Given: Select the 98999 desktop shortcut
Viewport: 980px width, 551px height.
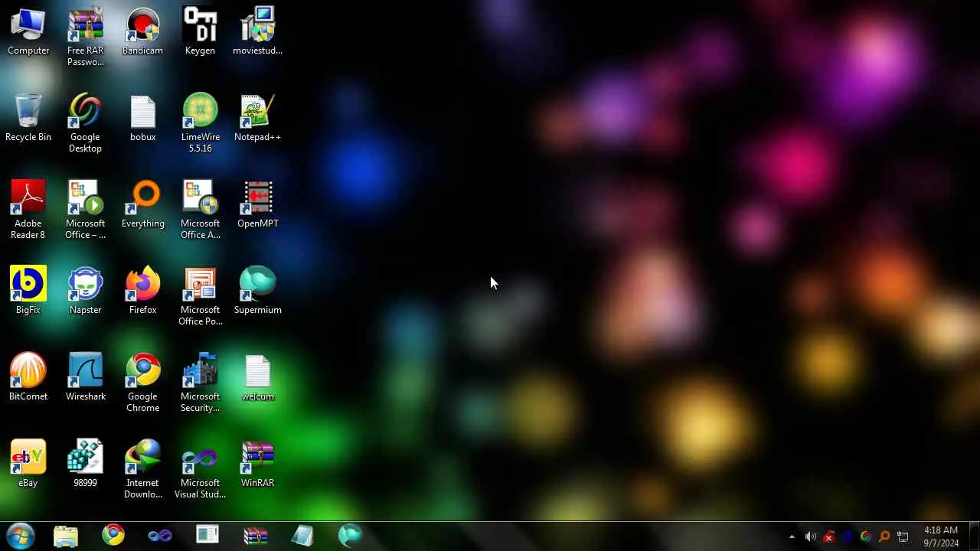Looking at the screenshot, I should (x=85, y=464).
